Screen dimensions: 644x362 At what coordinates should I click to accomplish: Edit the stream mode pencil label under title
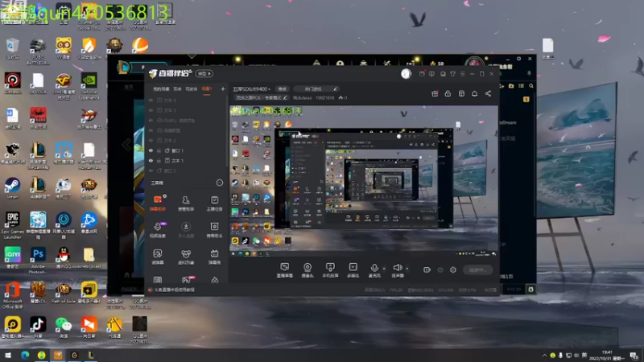(261, 97)
